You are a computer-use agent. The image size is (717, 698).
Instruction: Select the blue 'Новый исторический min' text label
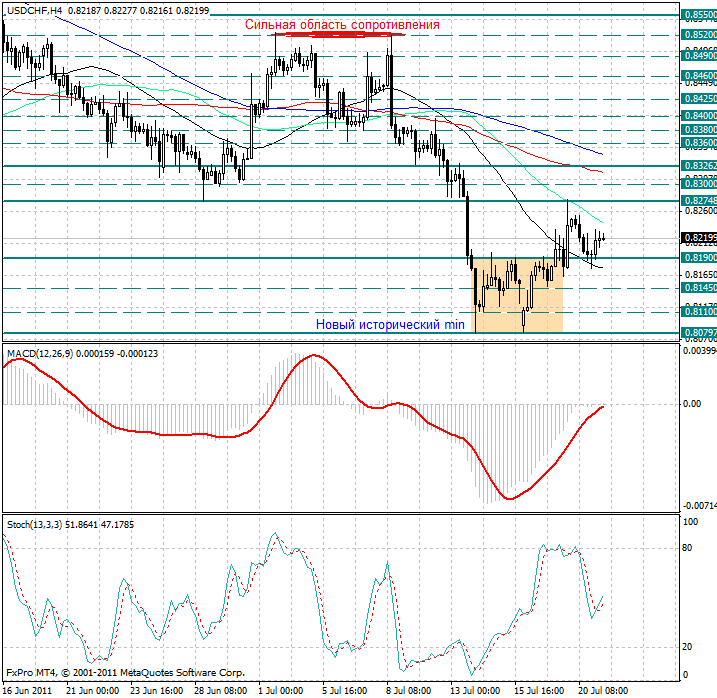point(390,324)
